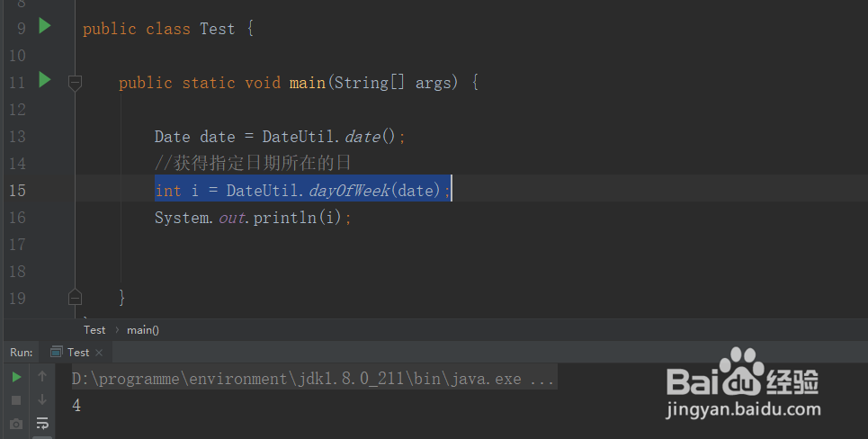The width and height of the screenshot is (868, 439).
Task: Run the Test class from gutter
Action: 45,27
